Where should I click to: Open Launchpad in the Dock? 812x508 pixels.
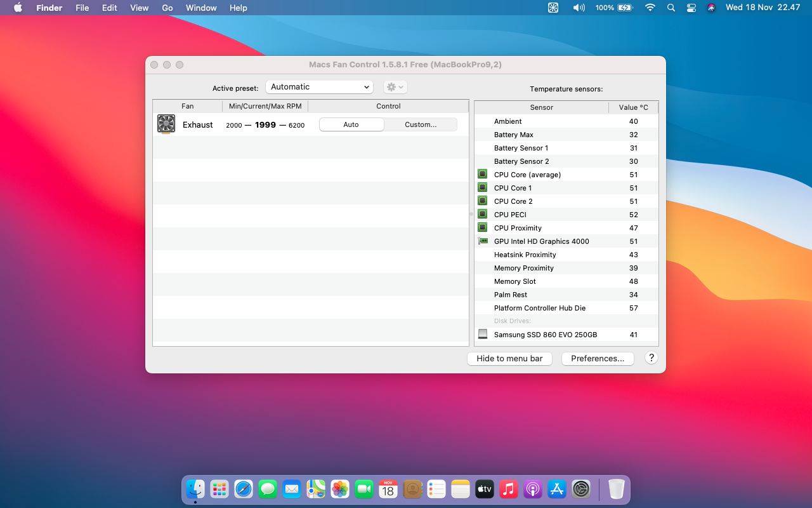coord(219,489)
